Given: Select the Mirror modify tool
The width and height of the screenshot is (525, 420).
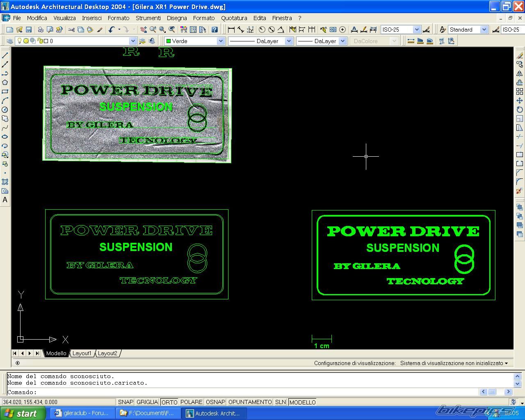Looking at the screenshot, I should pyautogui.click(x=520, y=73).
